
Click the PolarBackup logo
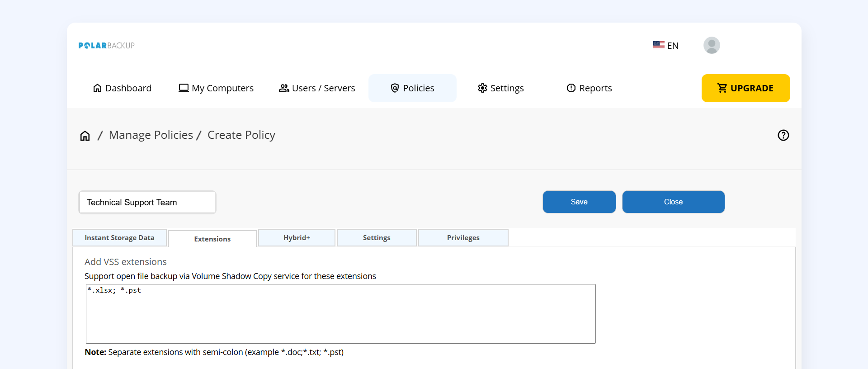[x=106, y=46]
